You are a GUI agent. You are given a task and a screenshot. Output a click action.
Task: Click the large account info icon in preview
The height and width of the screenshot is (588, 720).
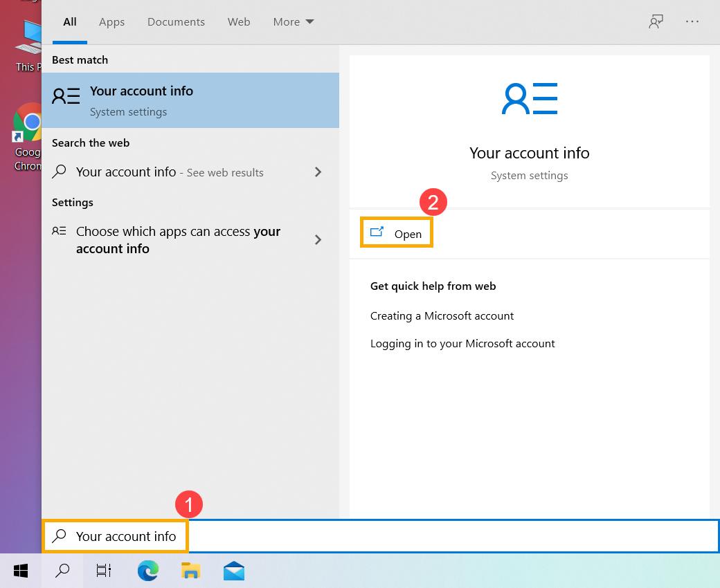[529, 98]
